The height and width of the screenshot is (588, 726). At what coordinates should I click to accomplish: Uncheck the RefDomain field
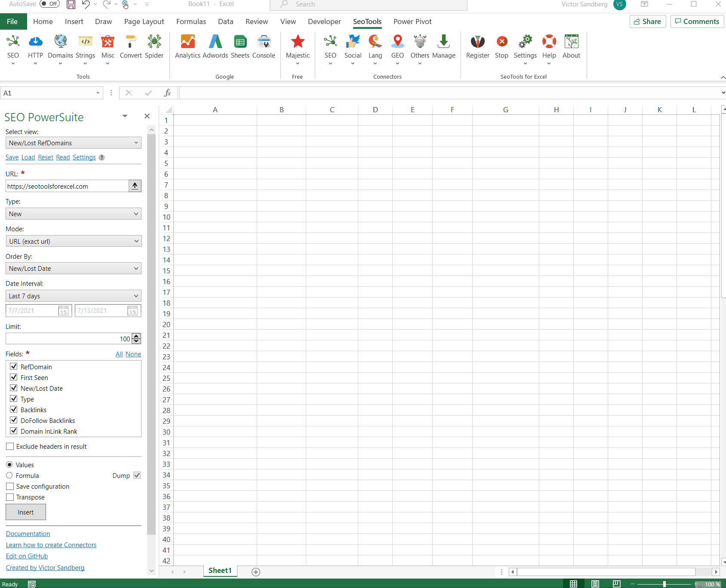14,366
